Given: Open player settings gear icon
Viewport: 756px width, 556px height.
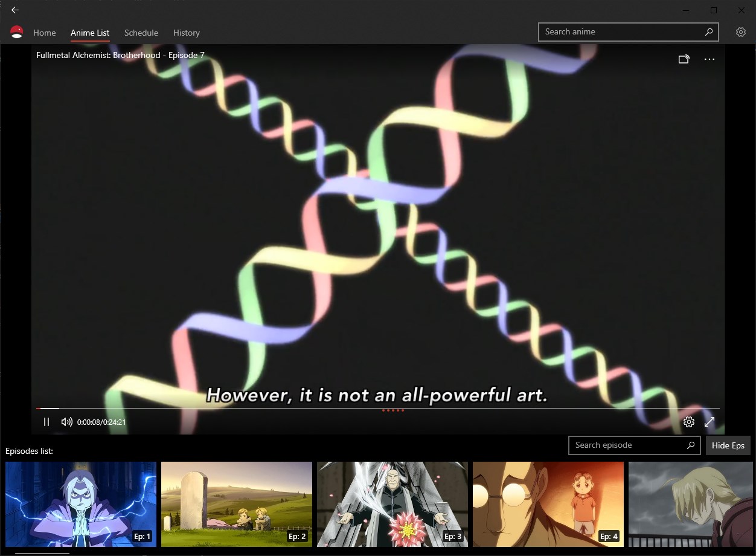Looking at the screenshot, I should (x=689, y=422).
